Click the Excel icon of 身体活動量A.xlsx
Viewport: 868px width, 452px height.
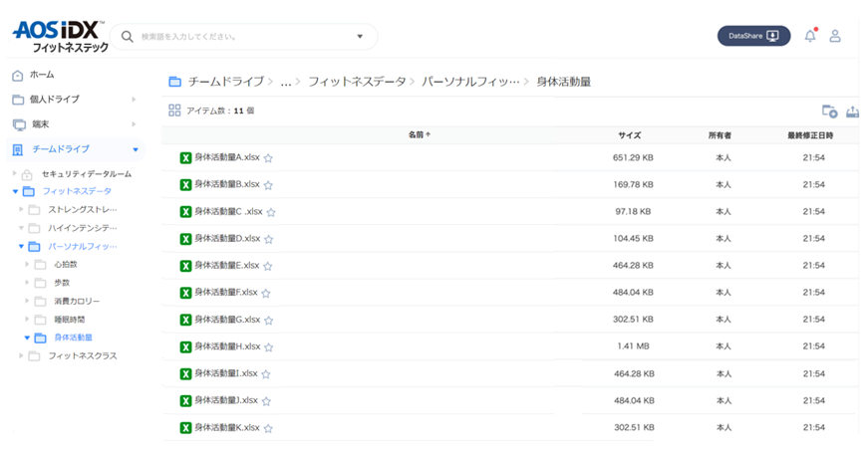186,158
